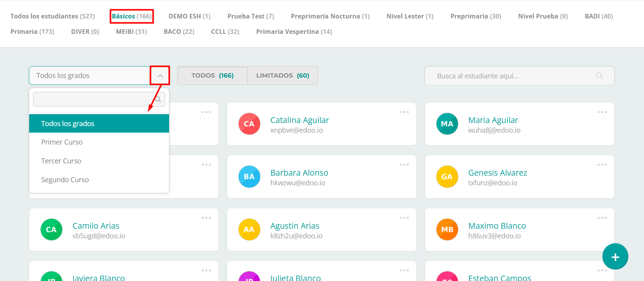This screenshot has width=644, height=281.
Task: Open options menu for Agustin Arias card
Action: (x=404, y=218)
